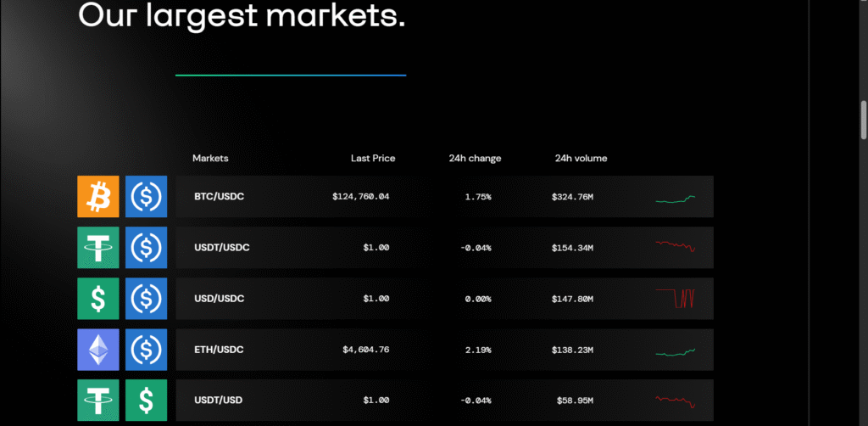The width and height of the screenshot is (868, 426).
Task: Open the USDT/USDC market pair
Action: click(x=222, y=248)
